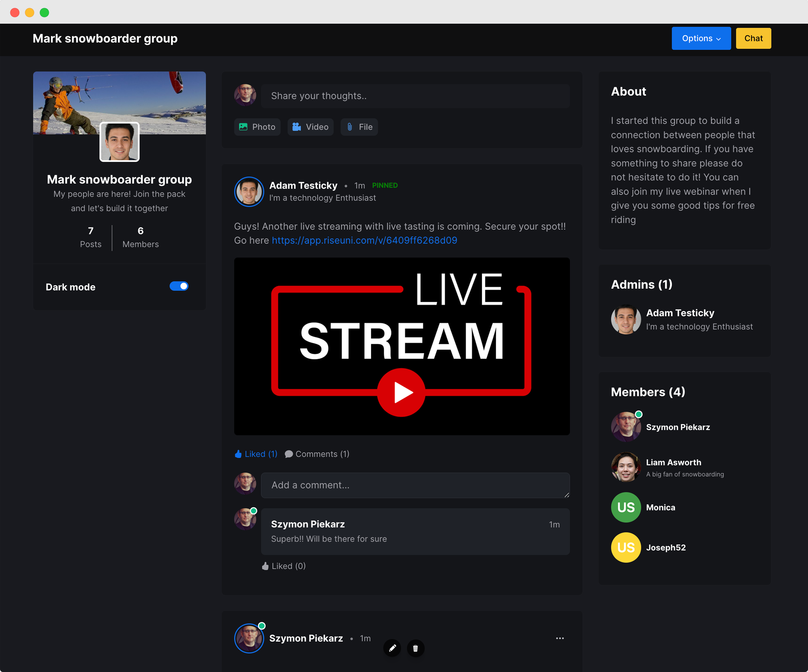
Task: Play the Live Stream video
Action: (x=401, y=393)
